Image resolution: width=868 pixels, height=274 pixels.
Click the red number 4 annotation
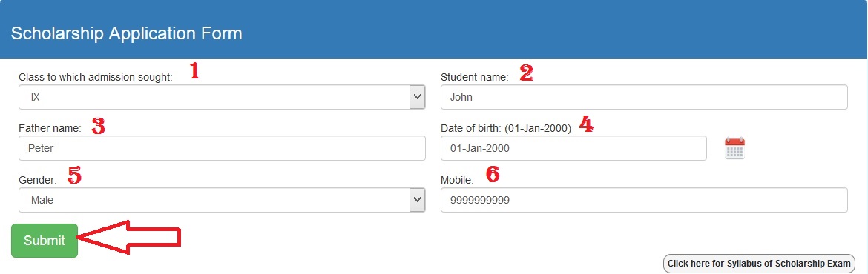(x=586, y=124)
